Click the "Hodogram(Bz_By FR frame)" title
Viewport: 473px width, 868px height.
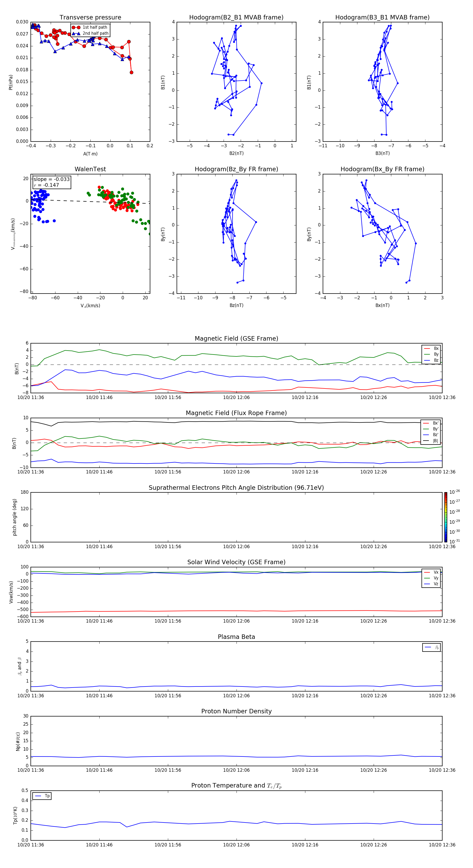click(x=236, y=169)
